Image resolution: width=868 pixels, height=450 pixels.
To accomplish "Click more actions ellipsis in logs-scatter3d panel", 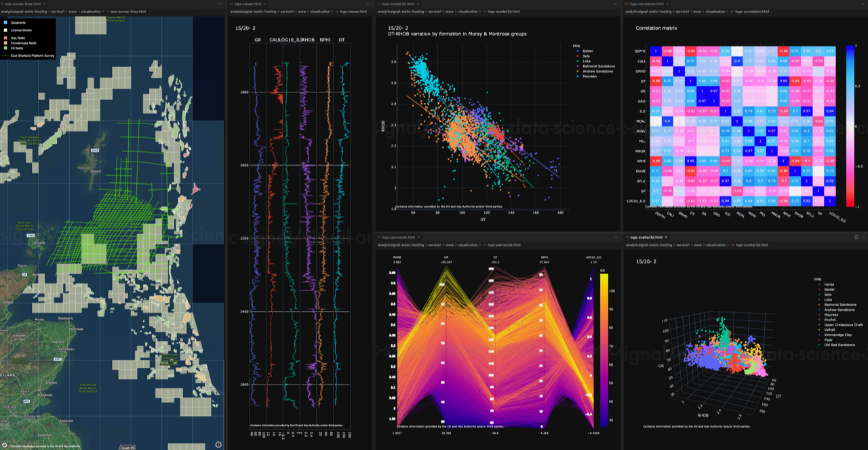I will [863, 237].
